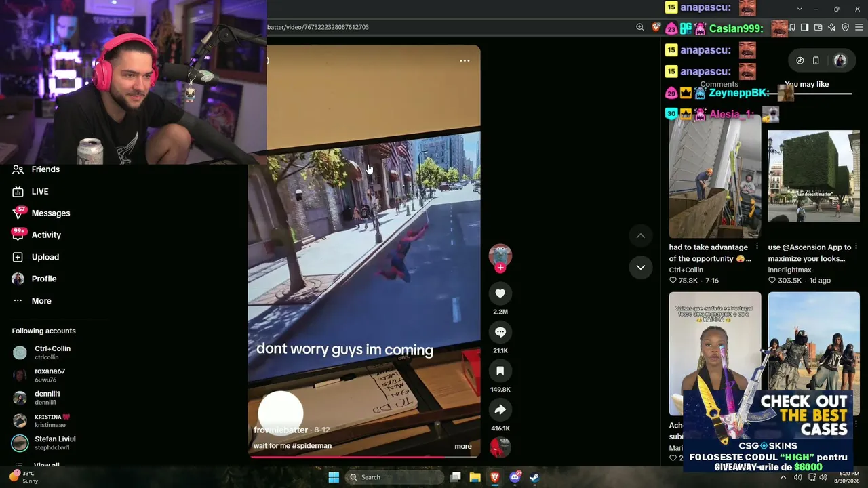Open Task View on the taskbar
Image resolution: width=868 pixels, height=488 pixels.
455,477
